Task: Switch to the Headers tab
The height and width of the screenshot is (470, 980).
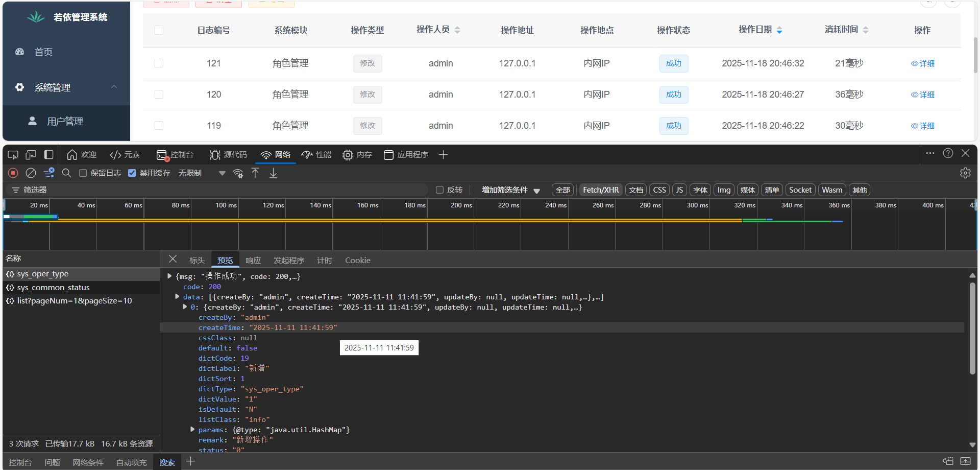Action: [197, 261]
